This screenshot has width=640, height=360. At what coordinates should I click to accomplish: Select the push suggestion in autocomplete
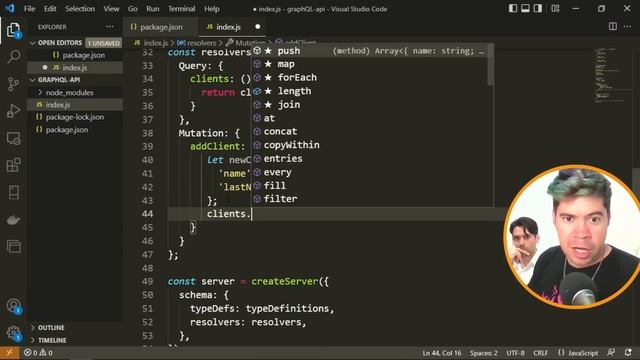tap(369, 51)
